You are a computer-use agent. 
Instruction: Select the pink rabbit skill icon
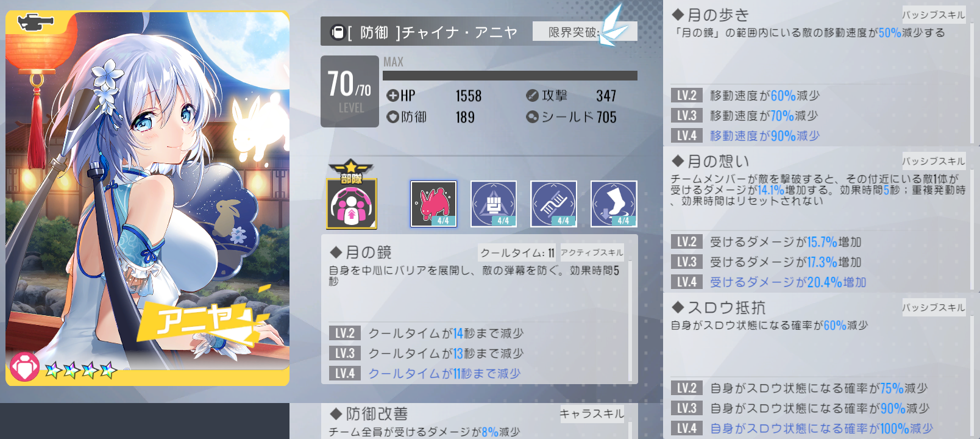tap(433, 204)
